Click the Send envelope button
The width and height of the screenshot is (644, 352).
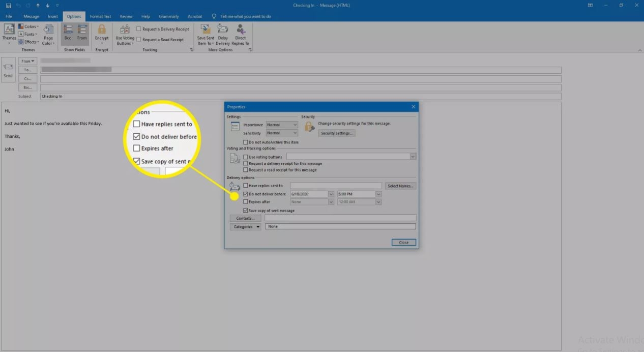[x=8, y=70]
